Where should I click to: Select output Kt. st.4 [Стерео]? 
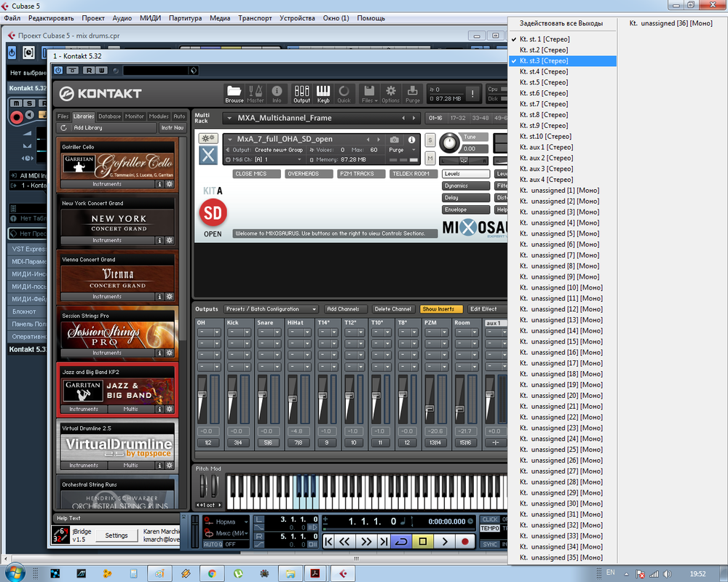coord(562,71)
